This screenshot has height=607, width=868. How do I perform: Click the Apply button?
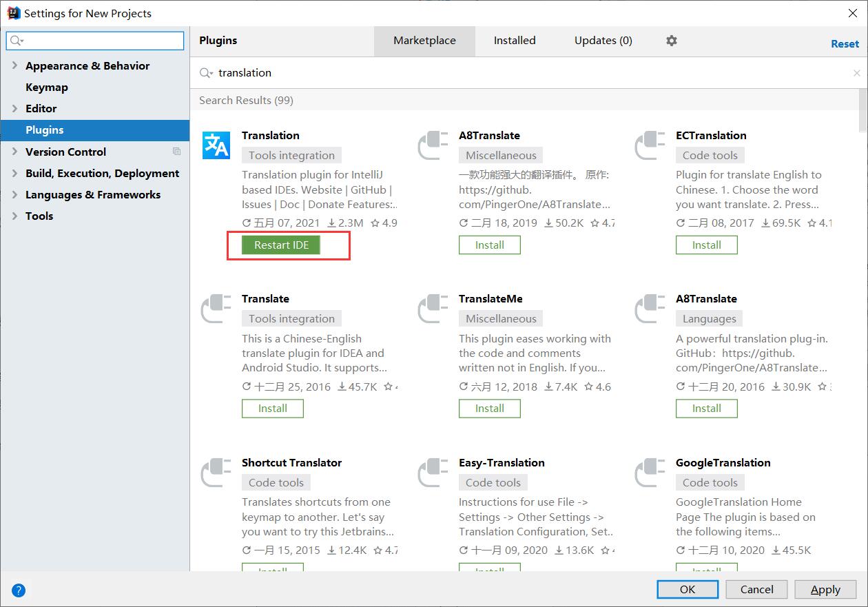coord(825,589)
